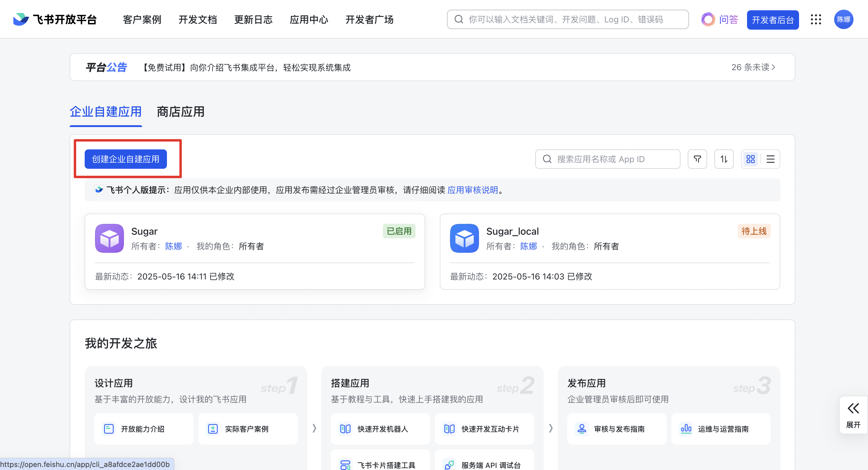The image size is (868, 470).
Task: Open the 飞书卡片搭建工具 entry
Action: click(380, 460)
